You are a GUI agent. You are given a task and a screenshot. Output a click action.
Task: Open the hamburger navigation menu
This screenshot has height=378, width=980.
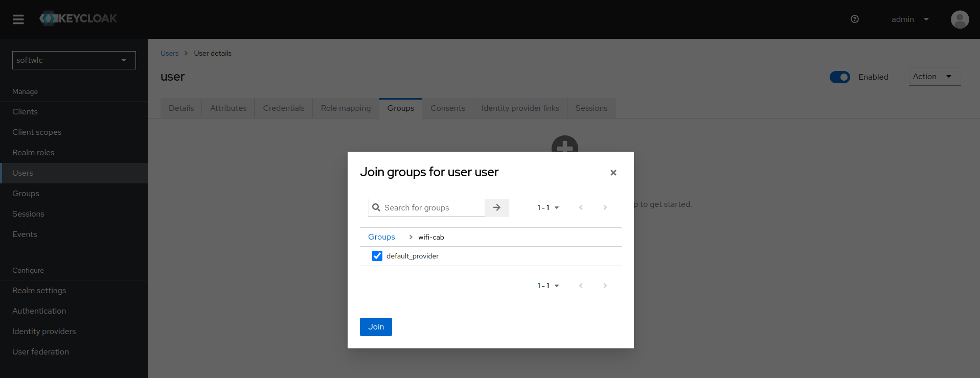(18, 19)
